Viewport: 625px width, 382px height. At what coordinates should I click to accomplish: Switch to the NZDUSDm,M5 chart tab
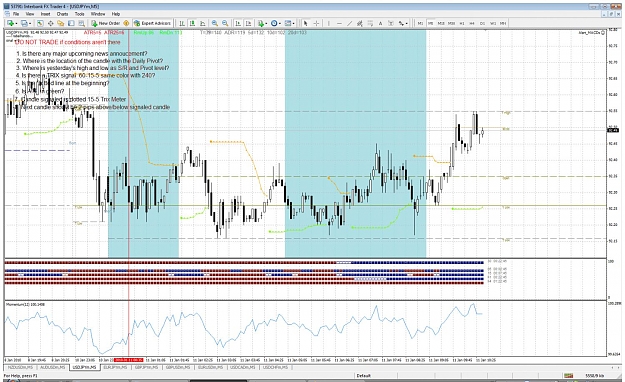[20, 367]
